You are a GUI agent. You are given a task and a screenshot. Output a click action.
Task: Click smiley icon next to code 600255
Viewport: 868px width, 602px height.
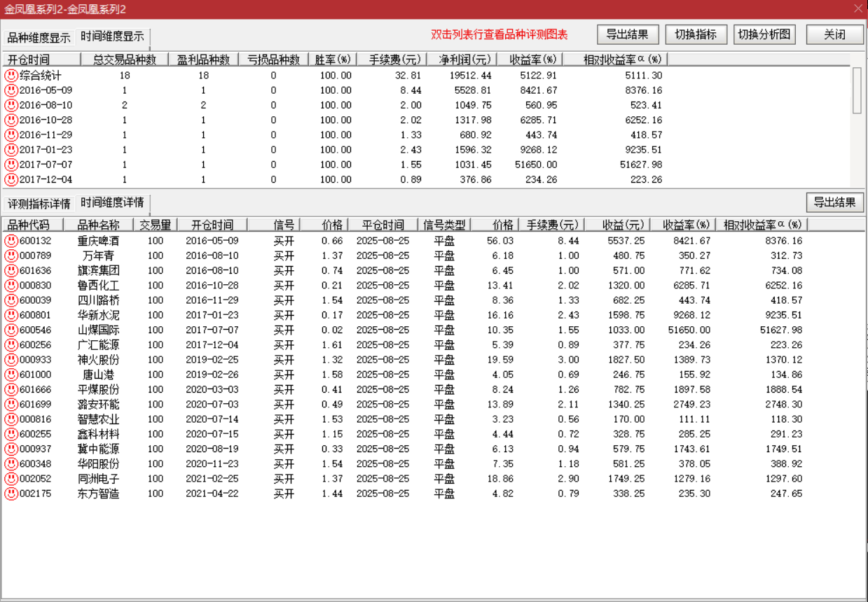pyautogui.click(x=11, y=434)
